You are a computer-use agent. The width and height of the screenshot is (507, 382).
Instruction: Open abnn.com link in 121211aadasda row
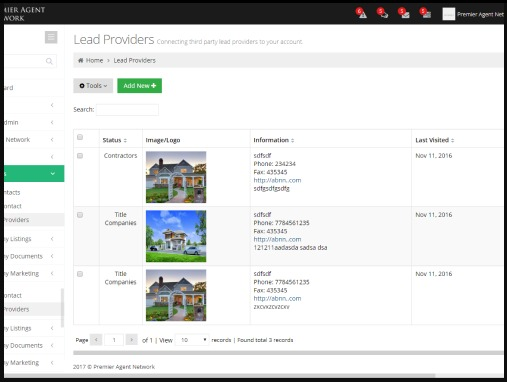[x=277, y=239]
